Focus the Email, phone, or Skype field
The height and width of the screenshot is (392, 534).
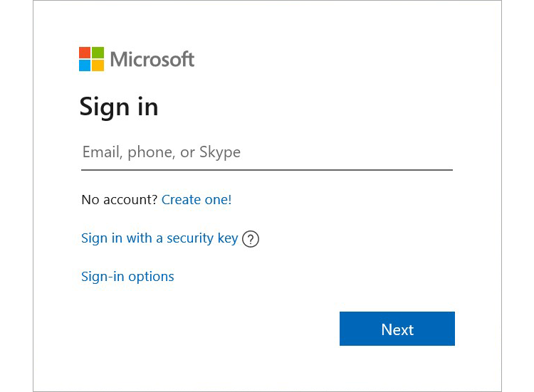267,152
